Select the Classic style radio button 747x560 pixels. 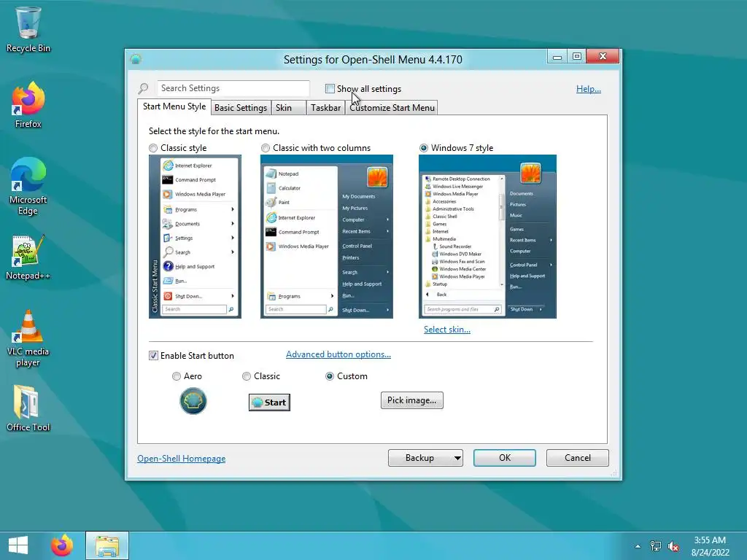(x=153, y=148)
